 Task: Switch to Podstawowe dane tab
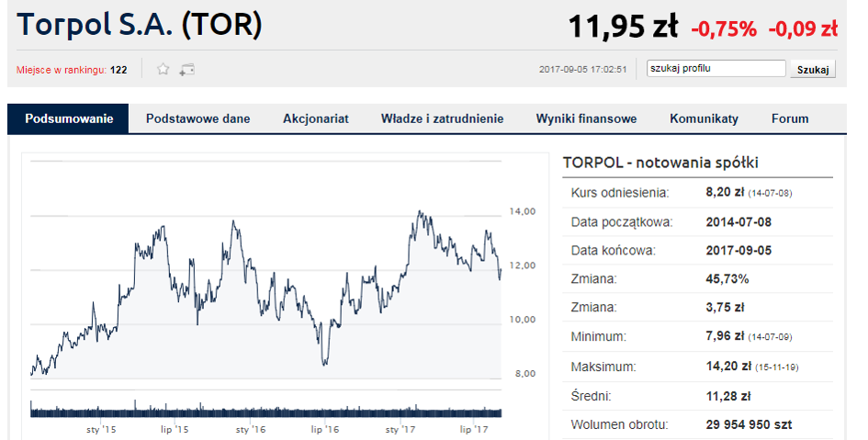[197, 118]
